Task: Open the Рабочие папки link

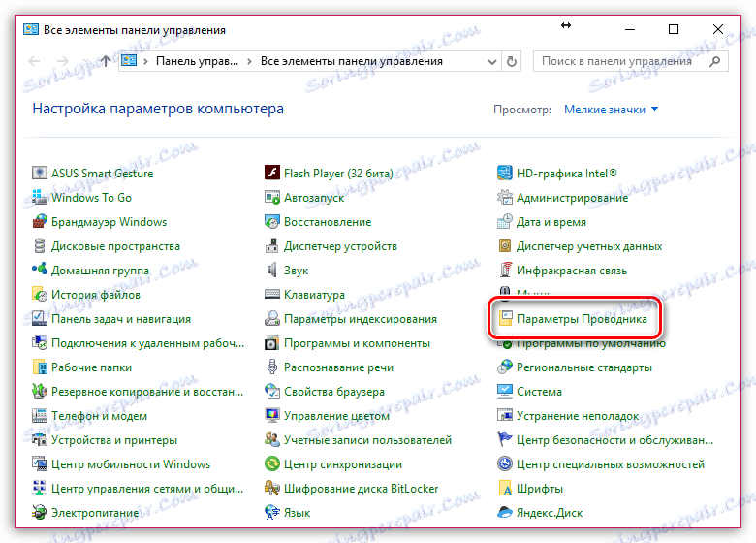Action: pyautogui.click(x=92, y=367)
